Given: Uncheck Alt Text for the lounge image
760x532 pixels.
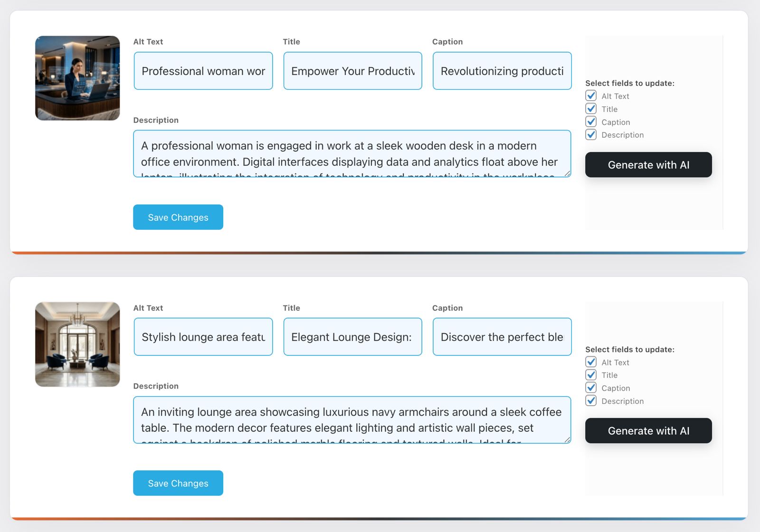Looking at the screenshot, I should pos(591,362).
